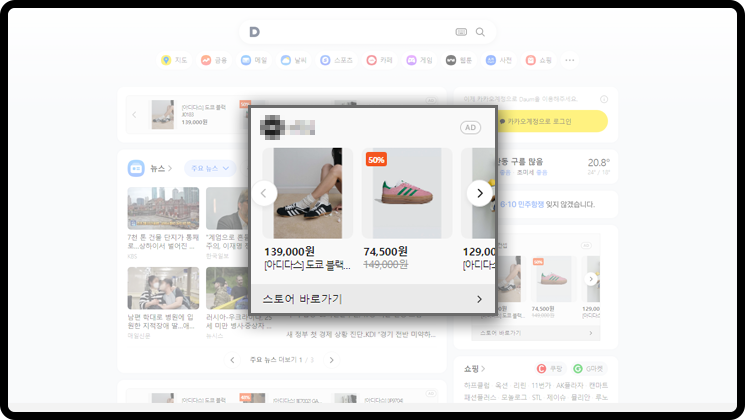This screenshot has width=745, height=420.
Task: Open the 쇼핑 (shopping) shortcut
Action: (x=538, y=60)
